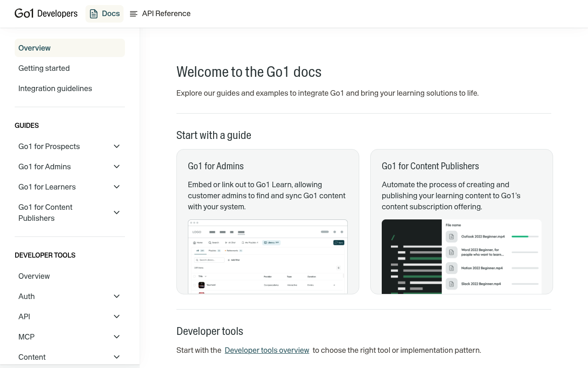Expand the MCP section chevron
The image size is (588, 368).
tap(117, 337)
